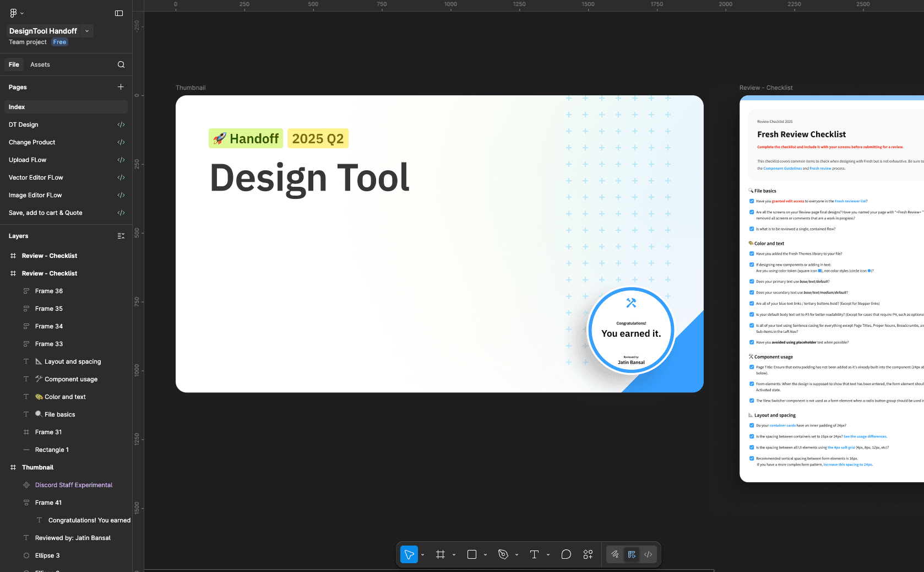The image size is (924, 572).
Task: Click component icon of Discord Staff Experimental
Action: tap(26, 485)
